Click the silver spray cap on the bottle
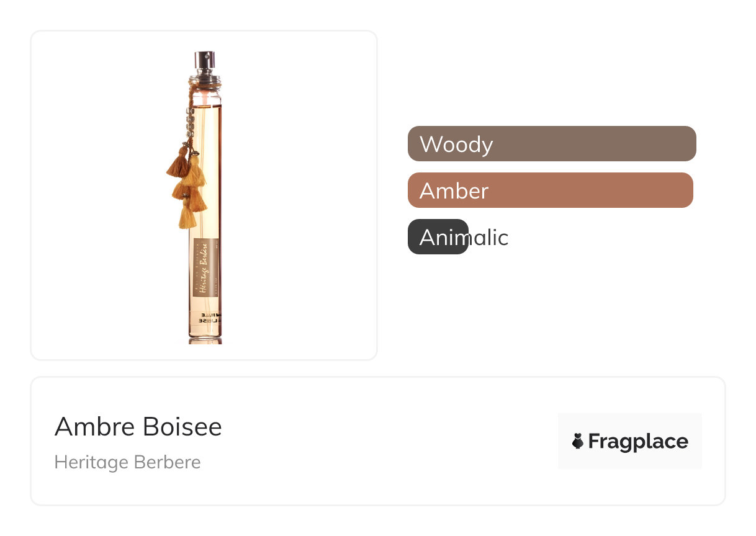The image size is (756, 536). point(204,61)
